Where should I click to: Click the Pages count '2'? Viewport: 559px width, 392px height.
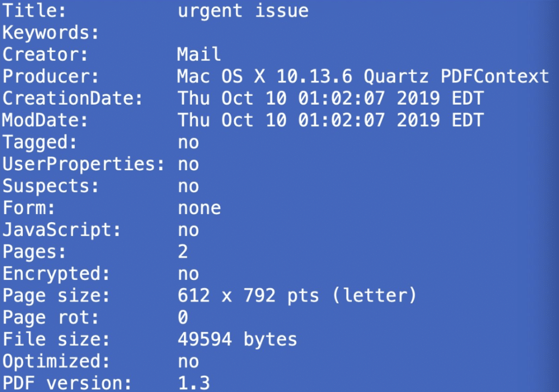183,252
